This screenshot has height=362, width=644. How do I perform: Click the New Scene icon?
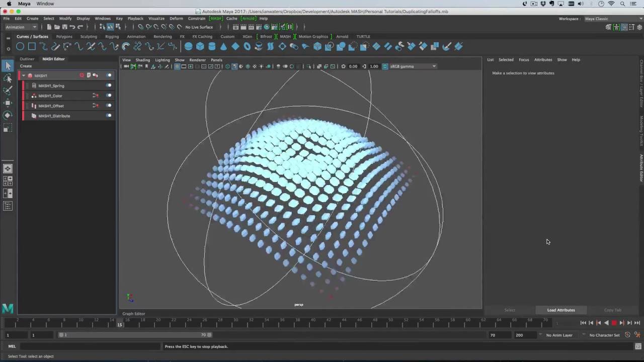(x=49, y=27)
